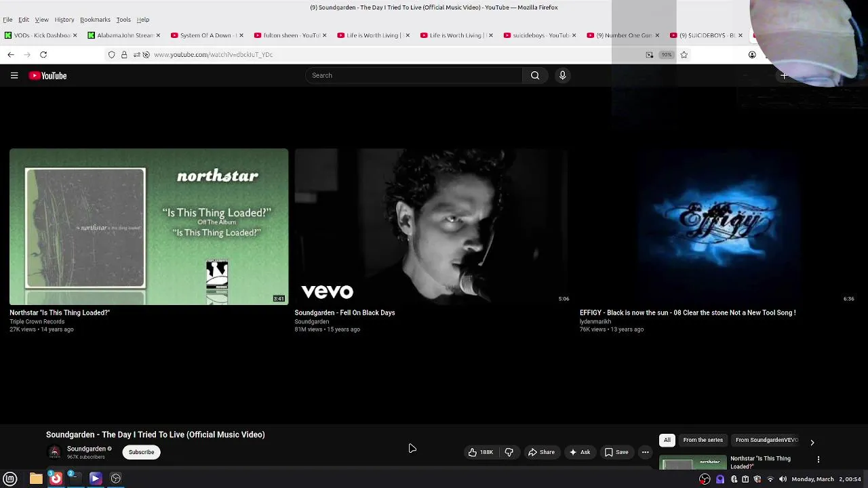The height and width of the screenshot is (488, 868).
Task: Open the network tray icon
Action: (770, 479)
